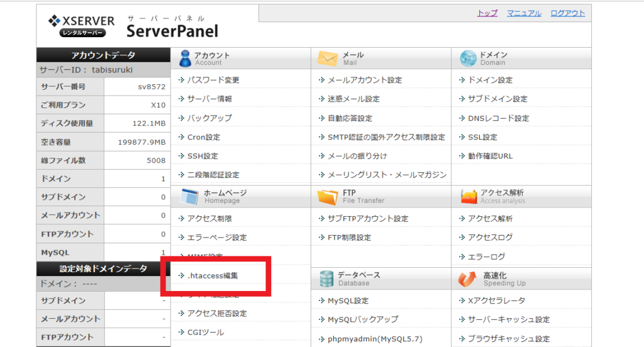
Task: Open 自動応答設定
Action: coord(350,118)
